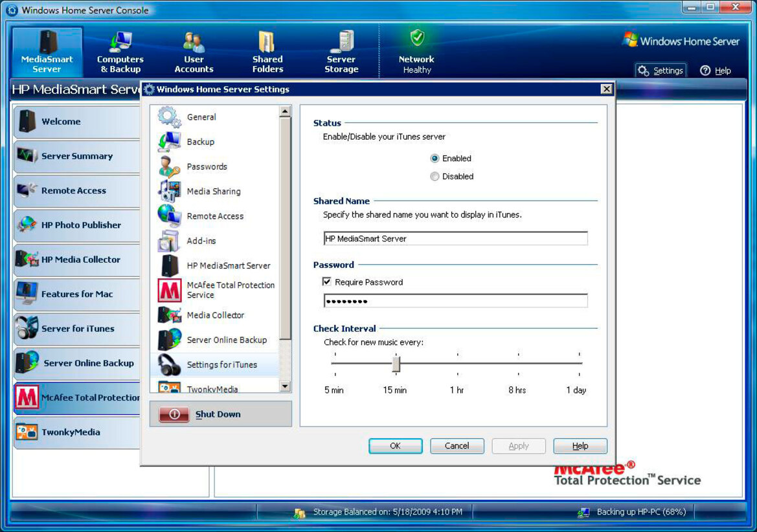
Task: Click the check interval slider thumb
Action: pos(396,364)
